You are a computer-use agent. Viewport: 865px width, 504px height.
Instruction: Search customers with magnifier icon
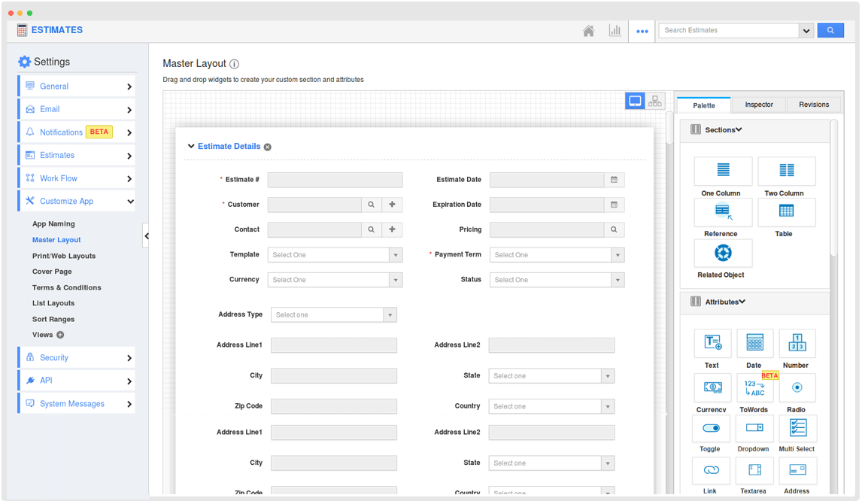tap(372, 205)
